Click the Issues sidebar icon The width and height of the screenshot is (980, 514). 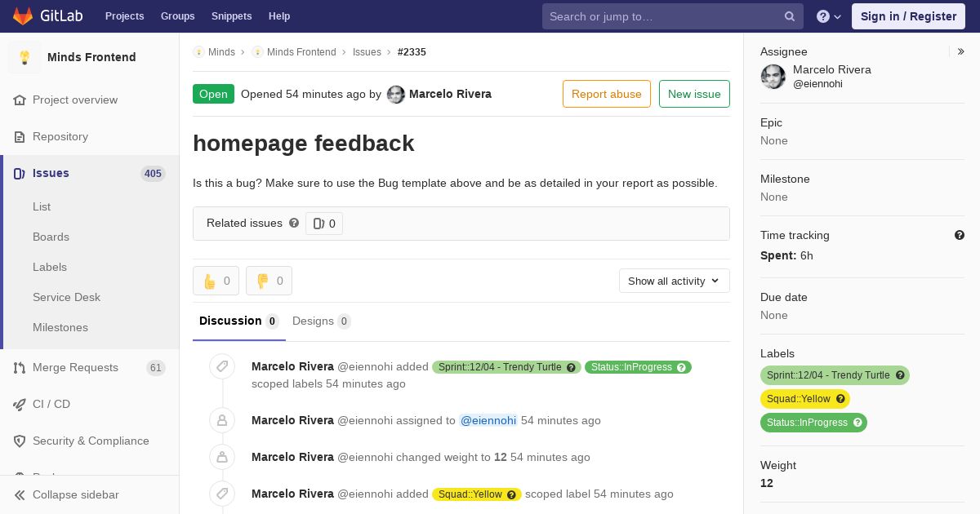point(20,173)
